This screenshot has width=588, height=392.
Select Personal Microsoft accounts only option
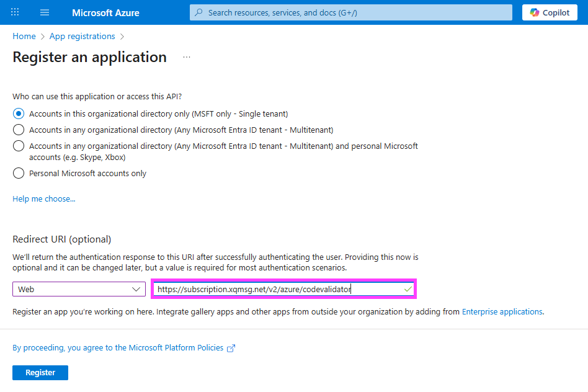click(19, 174)
